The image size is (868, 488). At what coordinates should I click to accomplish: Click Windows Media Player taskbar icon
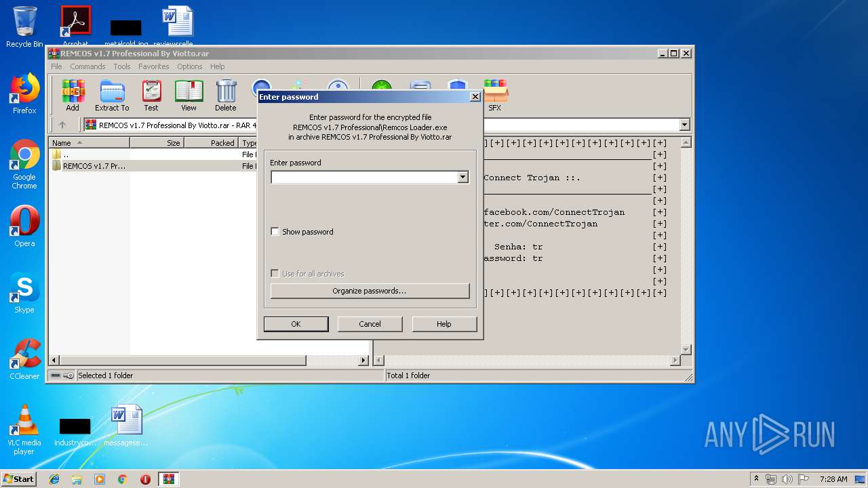[x=100, y=479]
